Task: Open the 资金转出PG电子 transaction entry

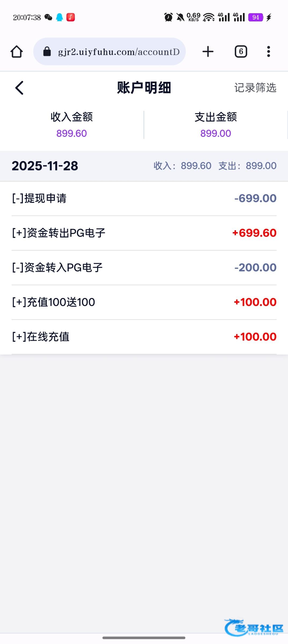Action: pos(144,233)
